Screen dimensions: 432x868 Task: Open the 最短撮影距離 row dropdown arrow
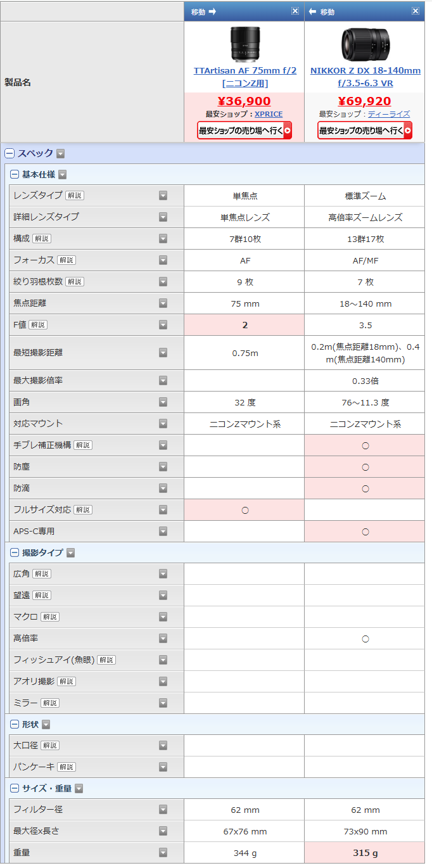[x=163, y=353]
